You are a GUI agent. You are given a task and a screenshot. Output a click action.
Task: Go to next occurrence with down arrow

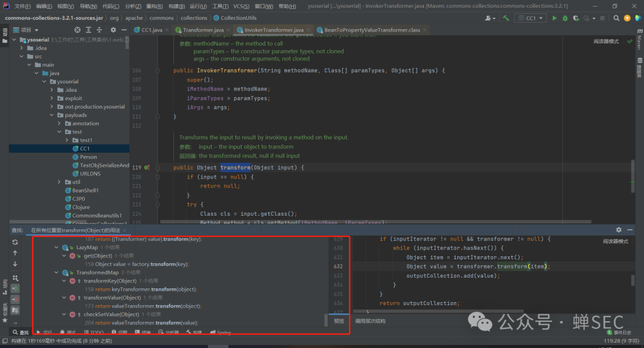pos(15,264)
